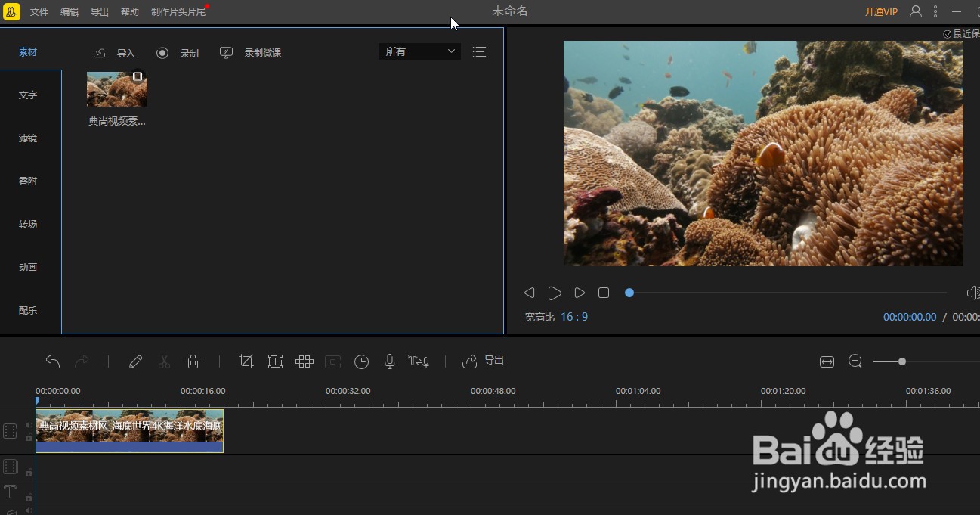This screenshot has height=515, width=980.
Task: Click timeline ruler at 00:00:16.00
Action: coord(202,391)
